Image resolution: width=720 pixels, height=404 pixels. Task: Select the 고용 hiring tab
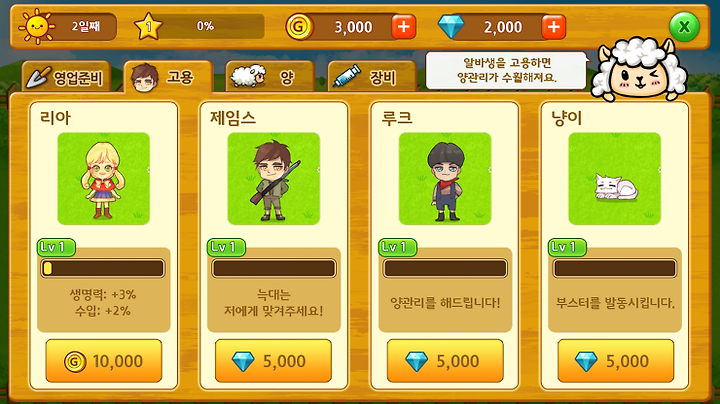168,77
